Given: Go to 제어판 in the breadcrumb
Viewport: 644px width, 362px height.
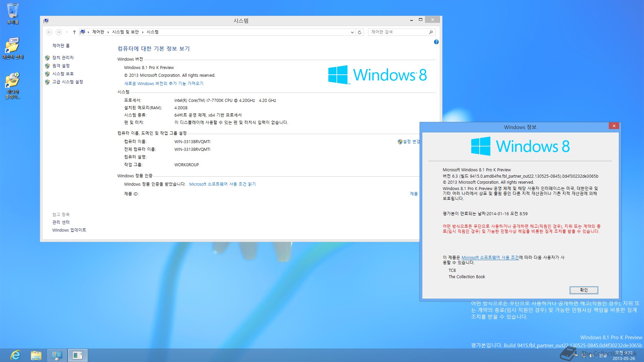Looking at the screenshot, I should point(98,32).
